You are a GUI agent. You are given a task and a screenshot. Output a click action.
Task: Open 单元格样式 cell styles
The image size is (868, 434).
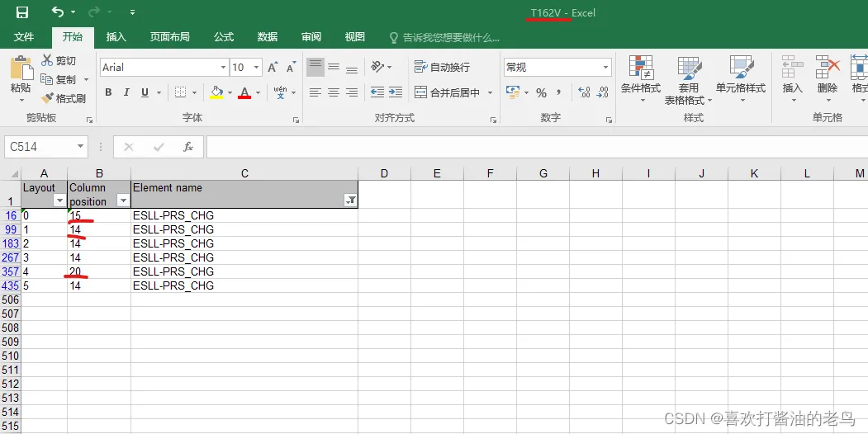coord(741,79)
